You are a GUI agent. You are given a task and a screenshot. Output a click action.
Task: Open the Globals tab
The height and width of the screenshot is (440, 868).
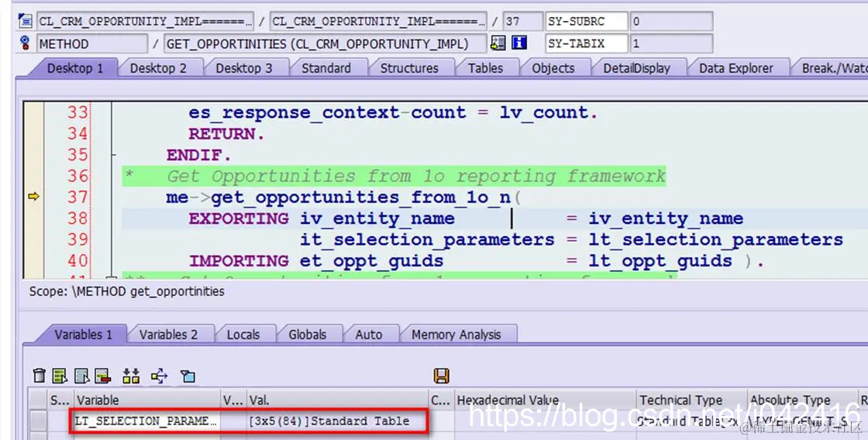pyautogui.click(x=307, y=335)
